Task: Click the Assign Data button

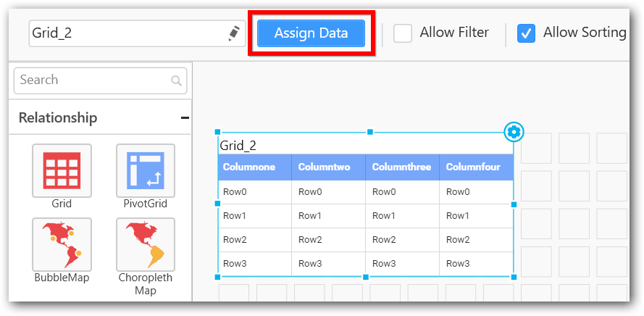Action: pyautogui.click(x=311, y=33)
